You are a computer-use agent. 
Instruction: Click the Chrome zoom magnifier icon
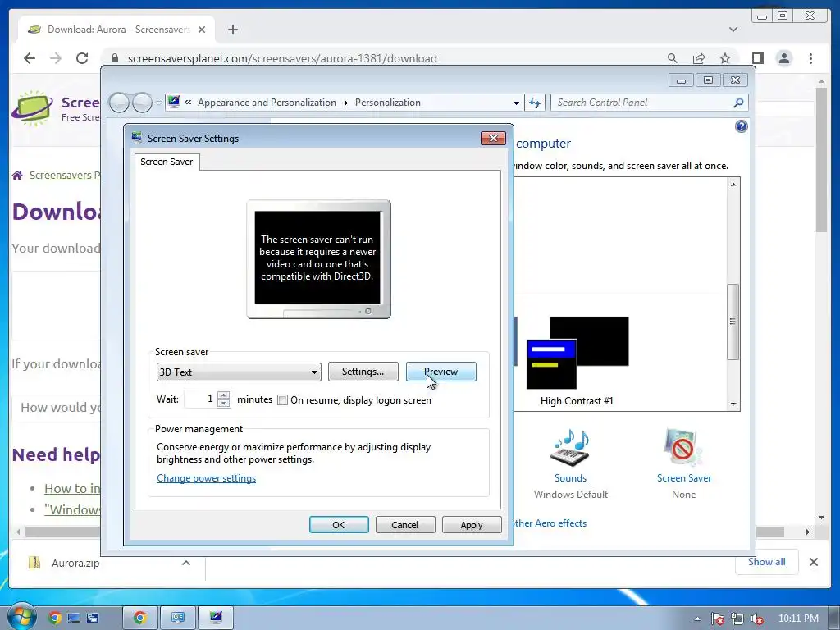[673, 58]
